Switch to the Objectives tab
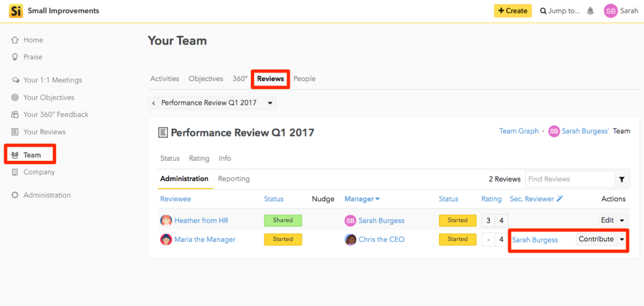The width and height of the screenshot is (644, 306). click(x=206, y=79)
